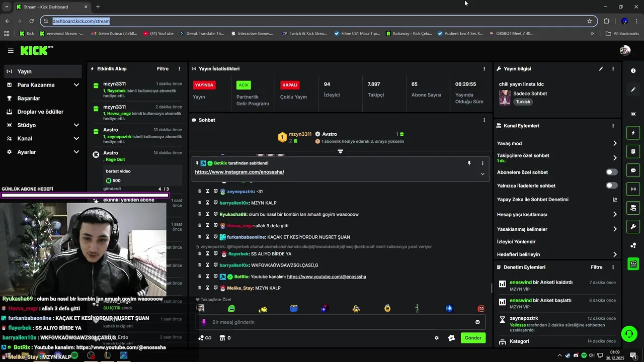
Task: Open the YouTube channel link in chat
Action: [327, 277]
